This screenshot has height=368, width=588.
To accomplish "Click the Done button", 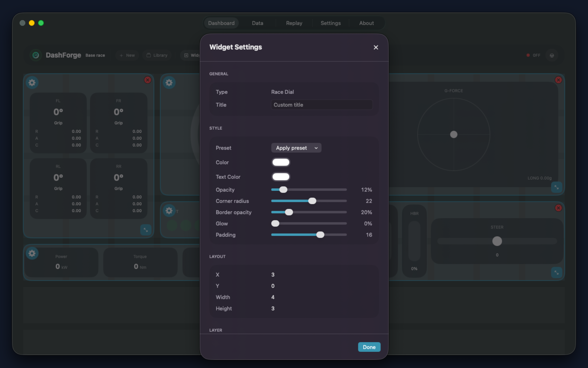I will tap(369, 347).
